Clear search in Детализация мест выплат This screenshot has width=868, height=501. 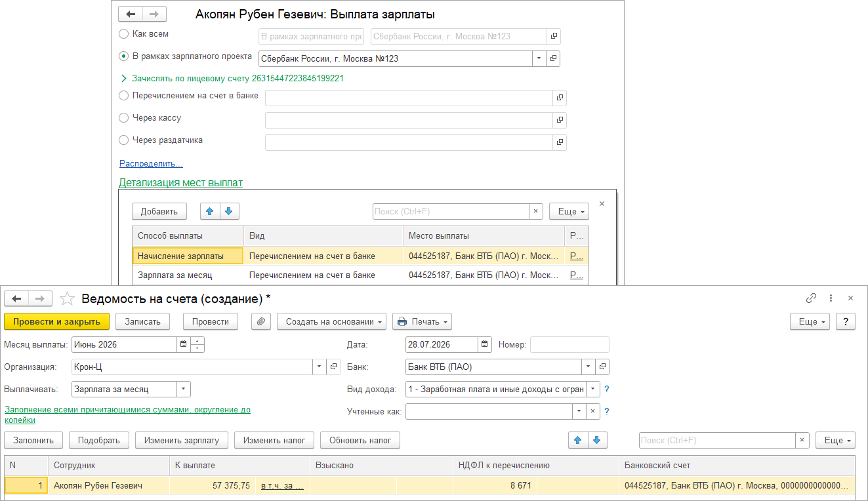(535, 211)
